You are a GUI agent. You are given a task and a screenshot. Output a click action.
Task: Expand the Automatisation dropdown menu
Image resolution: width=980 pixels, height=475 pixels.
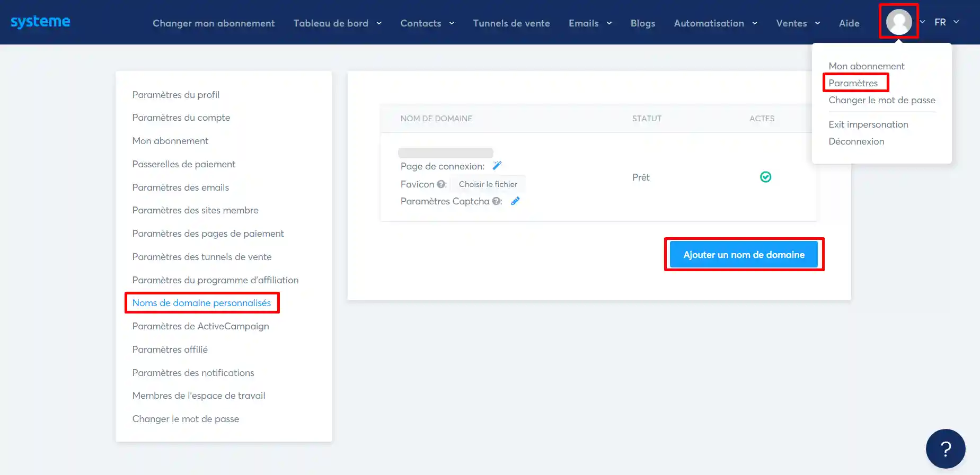(716, 23)
